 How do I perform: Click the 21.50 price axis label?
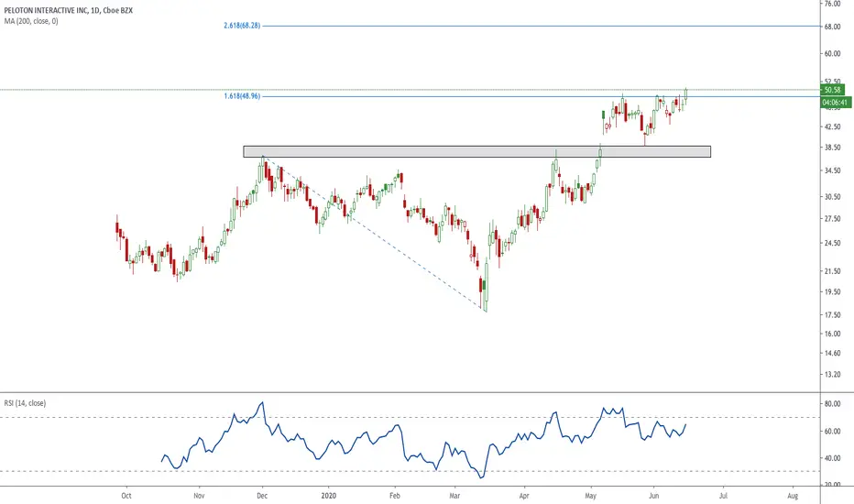[832, 271]
